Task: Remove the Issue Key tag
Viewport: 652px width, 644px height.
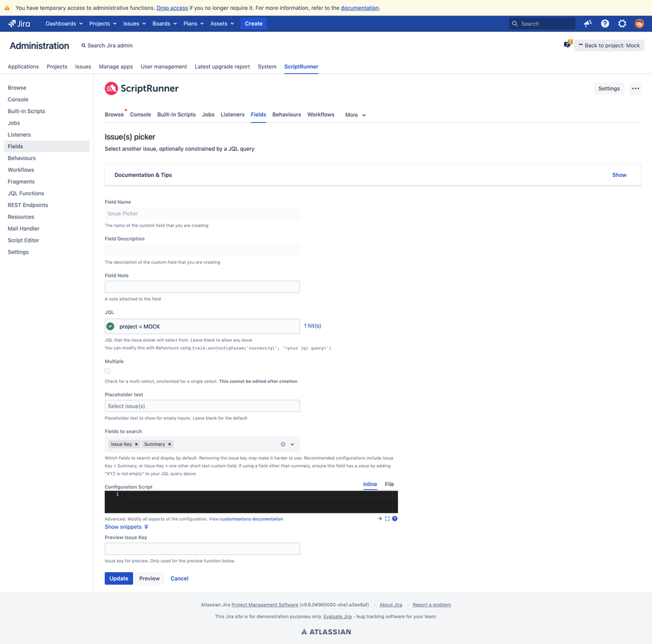Action: (x=136, y=444)
